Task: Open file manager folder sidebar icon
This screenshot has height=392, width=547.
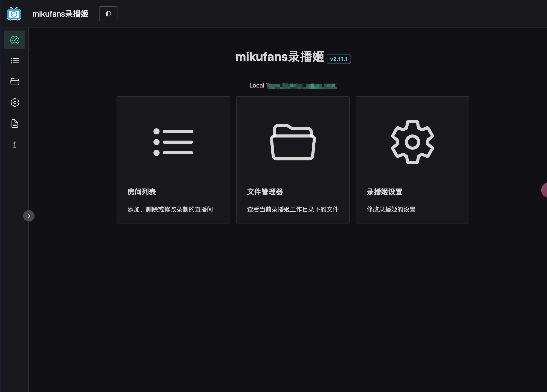Action: 15,82
